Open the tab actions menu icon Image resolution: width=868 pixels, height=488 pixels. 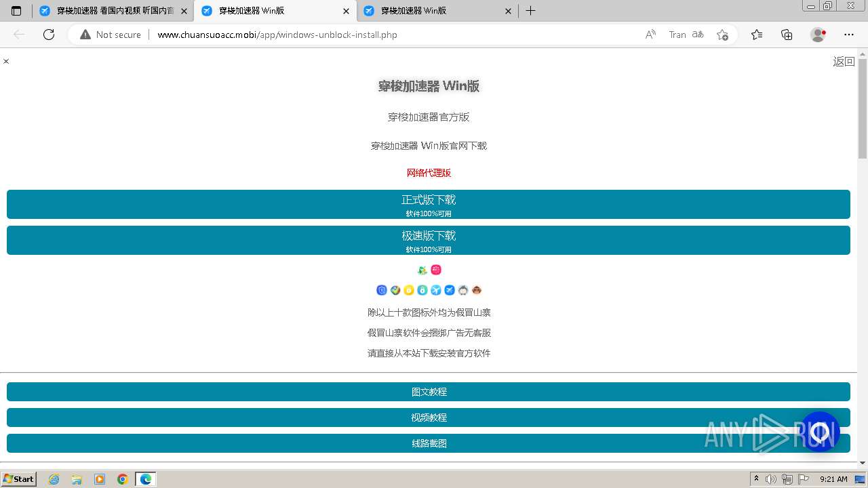pyautogui.click(x=16, y=11)
